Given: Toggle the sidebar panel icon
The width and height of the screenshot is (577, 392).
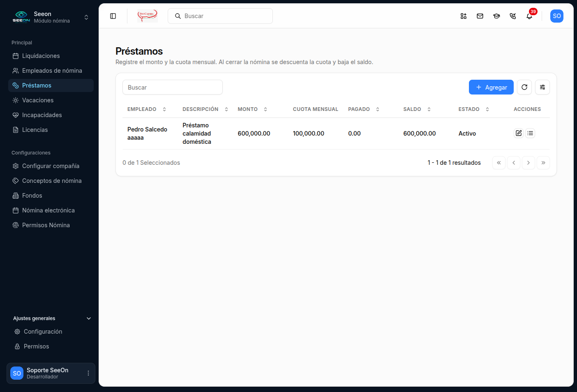Looking at the screenshot, I should point(113,16).
